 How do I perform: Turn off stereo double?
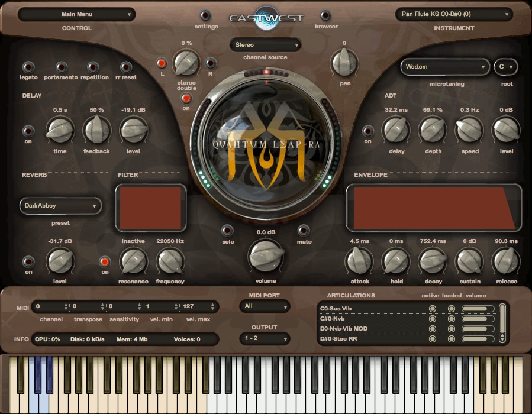186,98
